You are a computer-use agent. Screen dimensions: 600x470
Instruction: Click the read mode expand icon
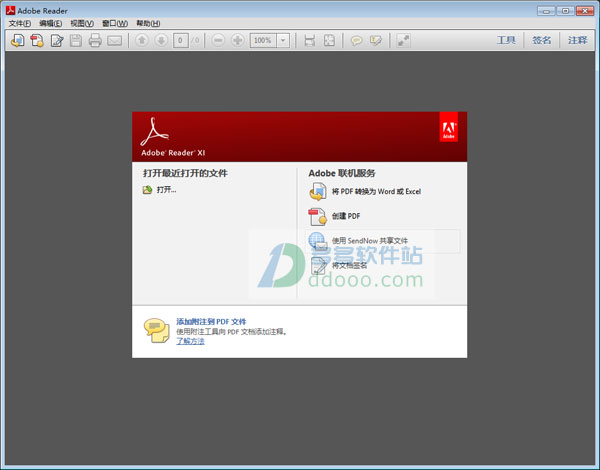pos(403,40)
